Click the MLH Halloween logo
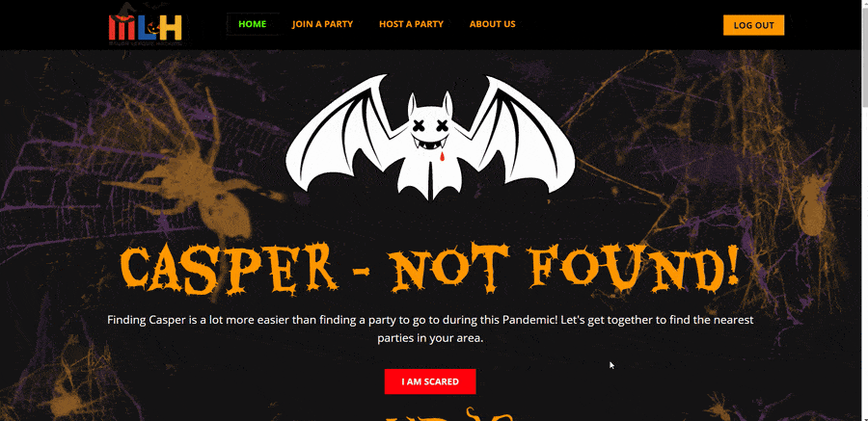Screen dimensions: 868x421 click(145, 24)
